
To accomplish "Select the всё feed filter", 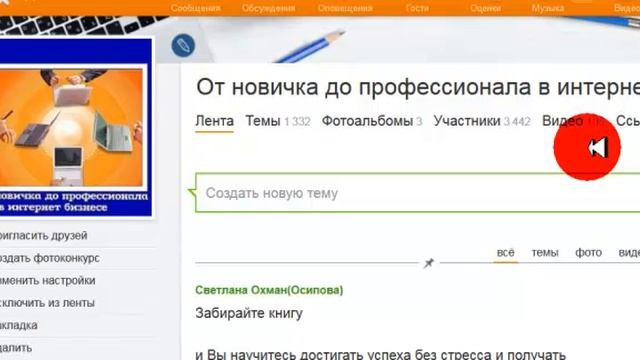I will coord(505,253).
